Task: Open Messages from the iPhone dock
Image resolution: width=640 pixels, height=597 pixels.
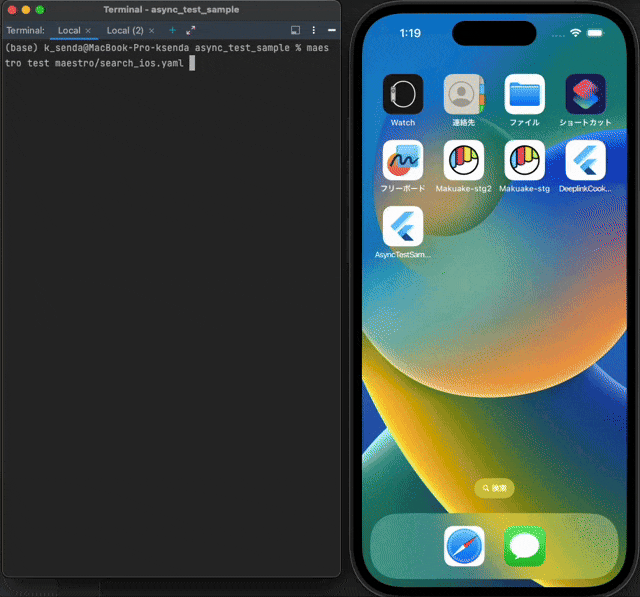Action: tap(524, 546)
